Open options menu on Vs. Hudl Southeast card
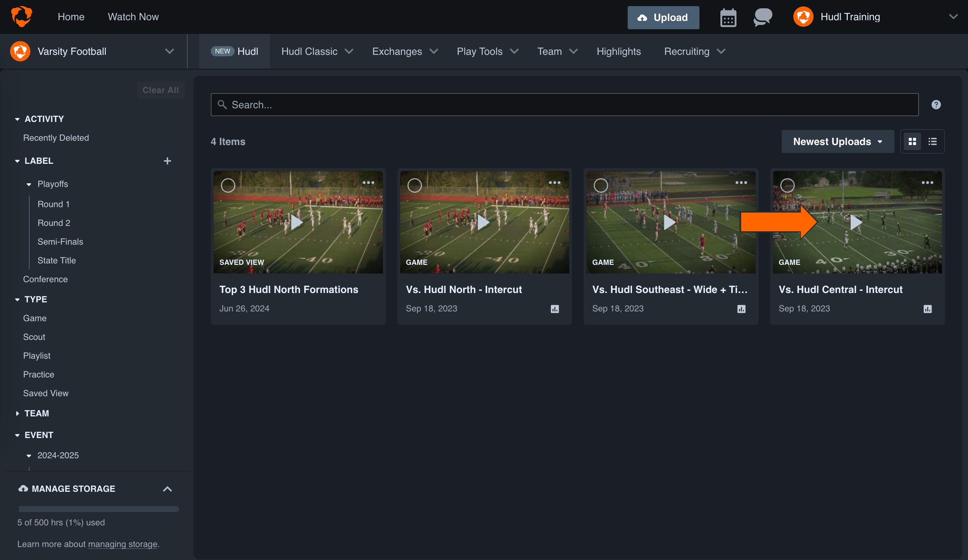The image size is (968, 560). [741, 183]
